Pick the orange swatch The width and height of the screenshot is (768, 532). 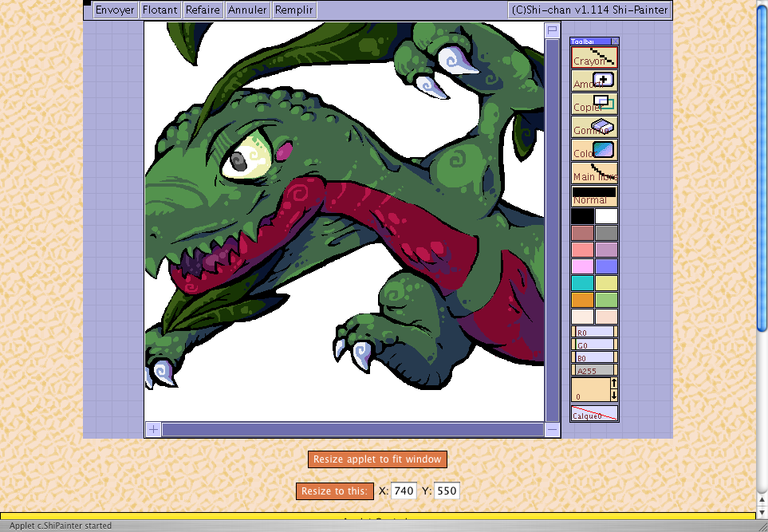(x=582, y=299)
